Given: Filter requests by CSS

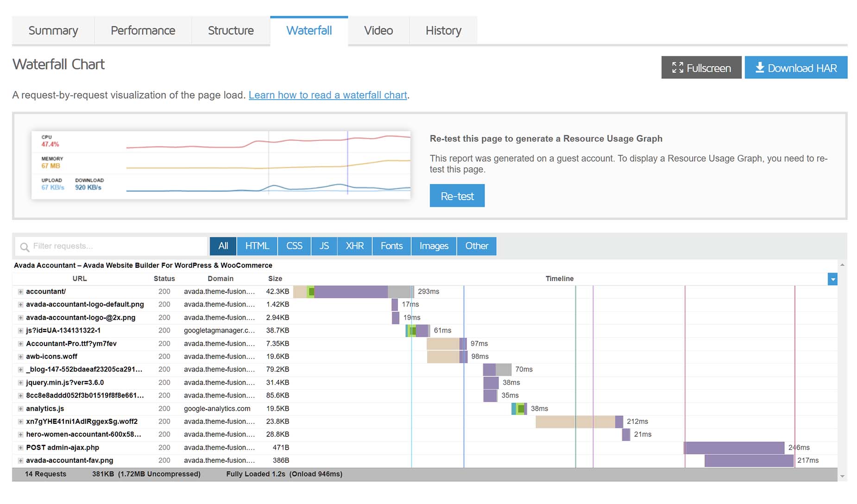Looking at the screenshot, I should (294, 246).
